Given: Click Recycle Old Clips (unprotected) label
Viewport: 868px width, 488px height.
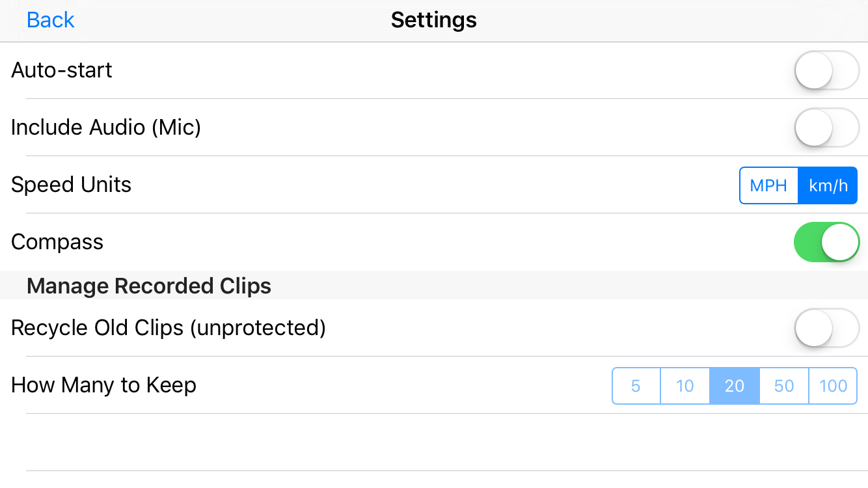Looking at the screenshot, I should (x=169, y=328).
